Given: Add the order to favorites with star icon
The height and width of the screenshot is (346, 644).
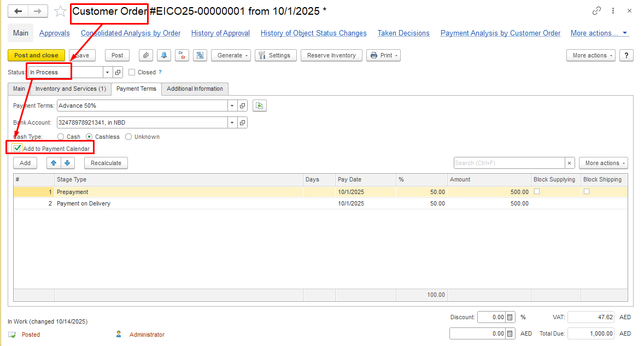Looking at the screenshot, I should [60, 11].
